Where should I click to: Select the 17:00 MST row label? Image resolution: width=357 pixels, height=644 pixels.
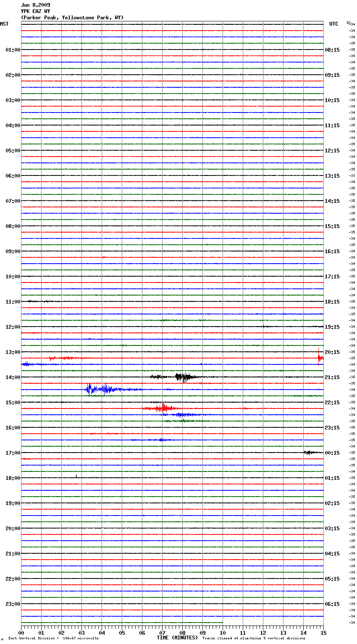(13, 453)
